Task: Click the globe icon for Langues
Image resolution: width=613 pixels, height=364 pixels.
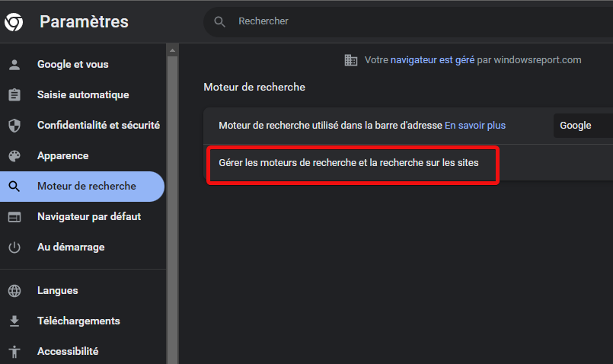Action: pyautogui.click(x=14, y=290)
